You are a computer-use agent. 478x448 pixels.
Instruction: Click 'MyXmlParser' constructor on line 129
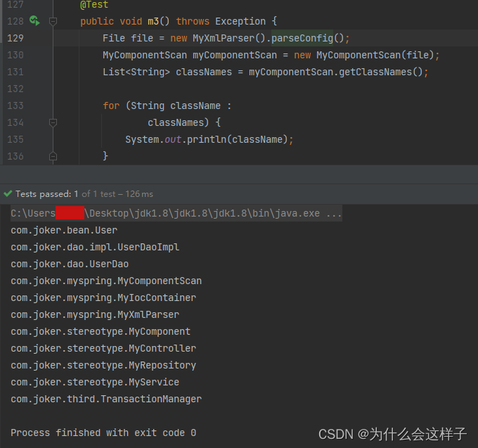pos(224,38)
